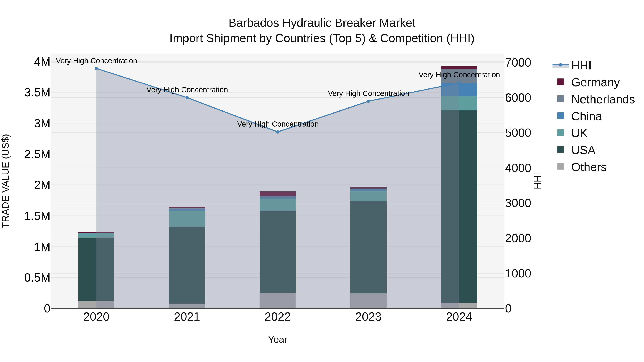Toggle the UK legend entry
The image size is (644, 362).
[572, 133]
